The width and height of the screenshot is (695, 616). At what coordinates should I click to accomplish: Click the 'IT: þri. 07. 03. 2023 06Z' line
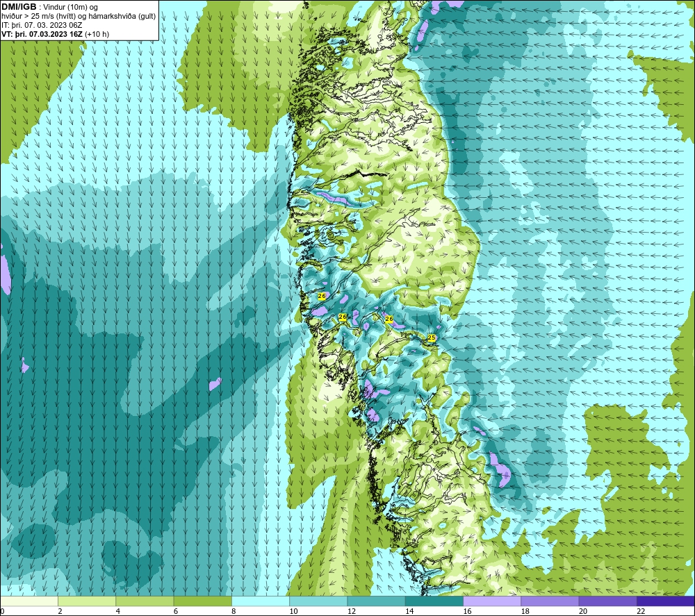coord(42,25)
